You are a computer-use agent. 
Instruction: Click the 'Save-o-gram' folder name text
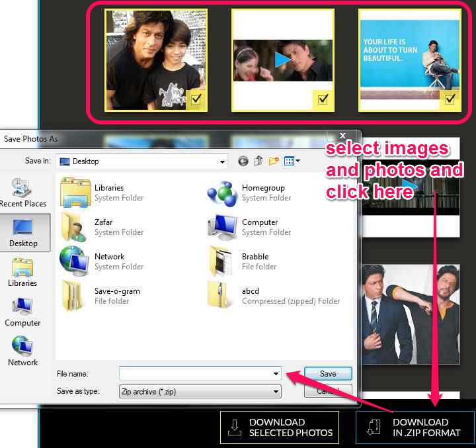coord(117,291)
